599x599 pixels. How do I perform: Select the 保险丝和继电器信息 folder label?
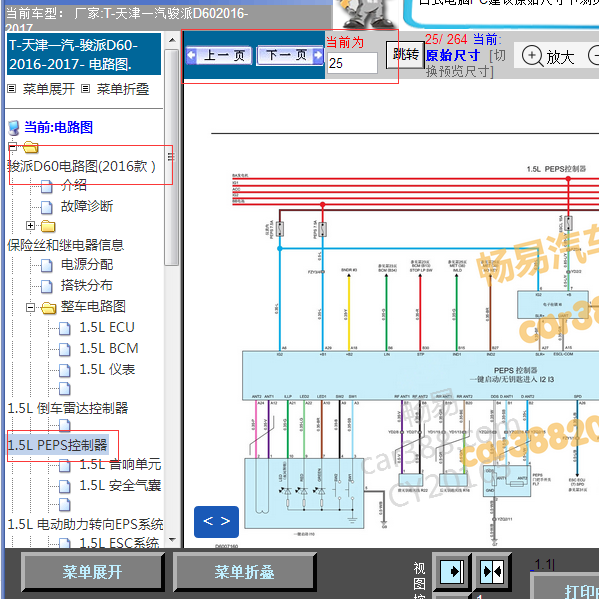click(65, 245)
